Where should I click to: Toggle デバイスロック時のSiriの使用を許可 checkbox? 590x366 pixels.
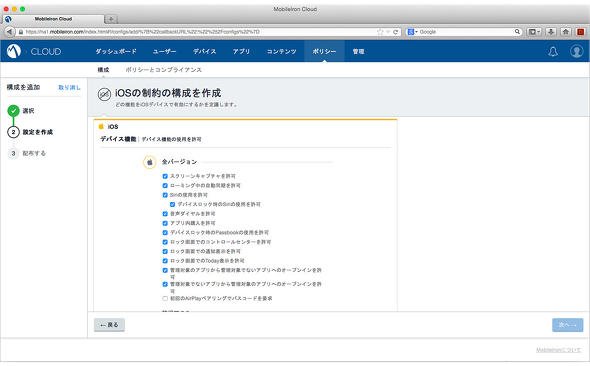(x=172, y=204)
